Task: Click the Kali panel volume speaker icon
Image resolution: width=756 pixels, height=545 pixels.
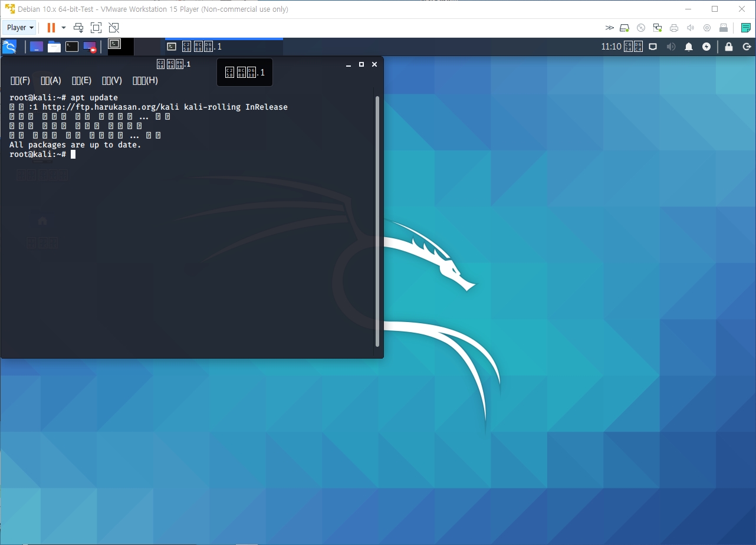Action: coord(670,47)
